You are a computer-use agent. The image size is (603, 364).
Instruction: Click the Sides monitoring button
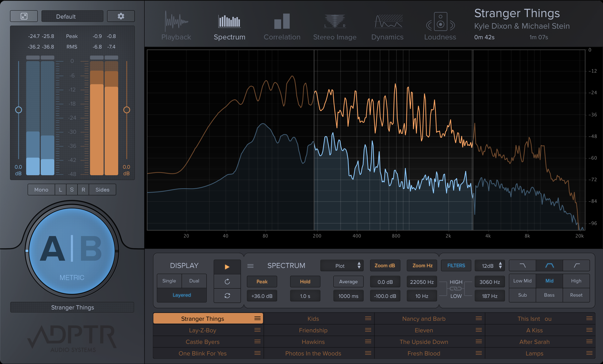102,190
